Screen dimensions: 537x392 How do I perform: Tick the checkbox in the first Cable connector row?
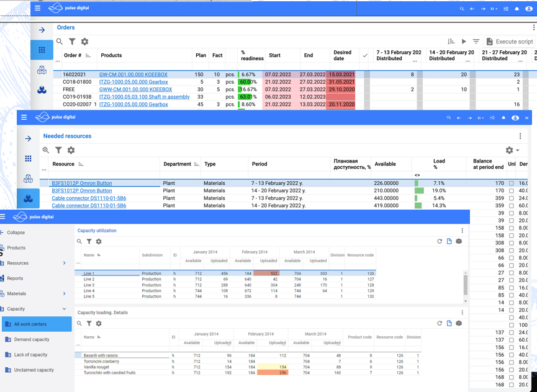click(x=511, y=198)
